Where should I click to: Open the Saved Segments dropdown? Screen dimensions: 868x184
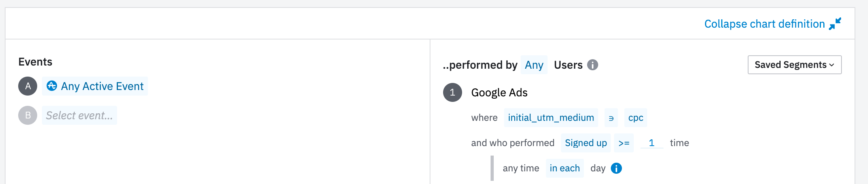pyautogui.click(x=794, y=65)
